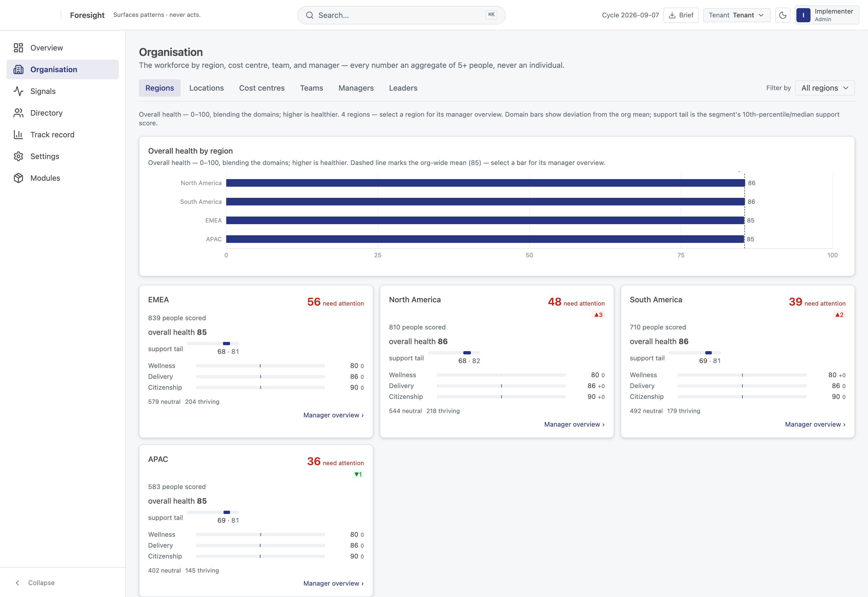
Task: Open the Managers tab
Action: pyautogui.click(x=356, y=88)
